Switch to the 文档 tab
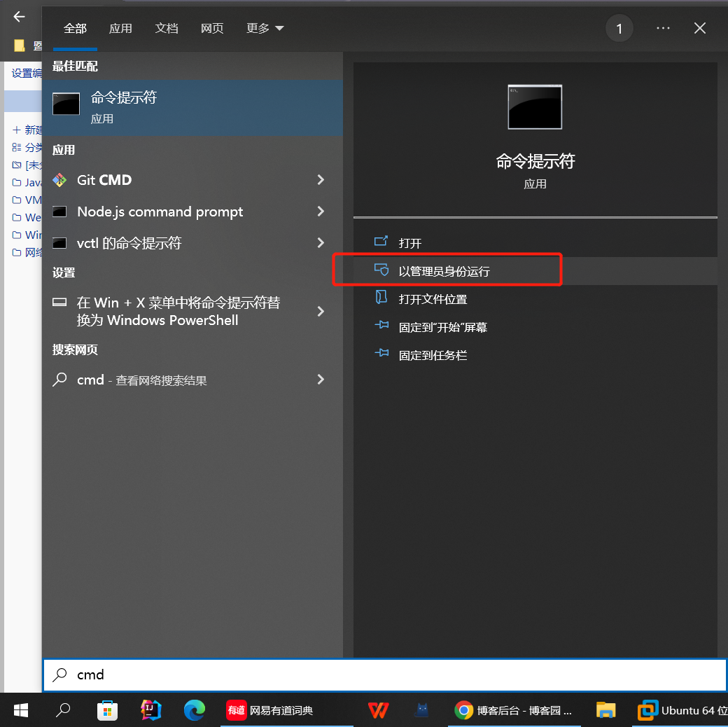728x727 pixels. [167, 28]
